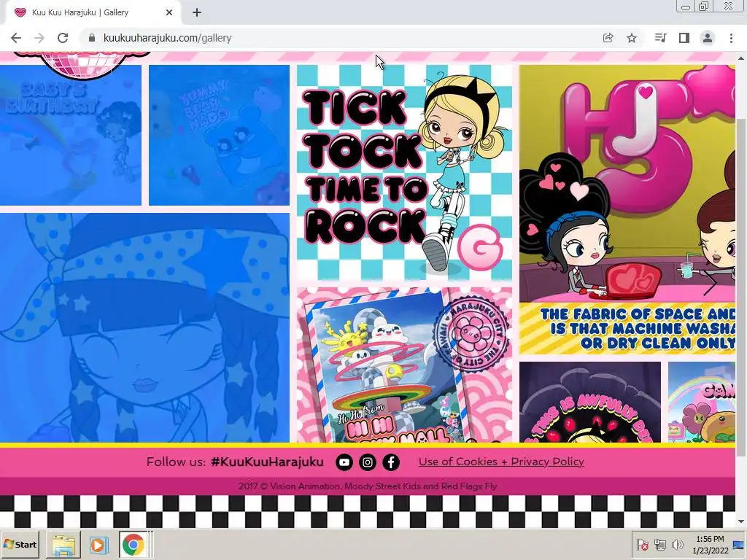Screen dimensions: 747x560
Task: Open Chrome three-dot menu
Action: pyautogui.click(x=731, y=38)
